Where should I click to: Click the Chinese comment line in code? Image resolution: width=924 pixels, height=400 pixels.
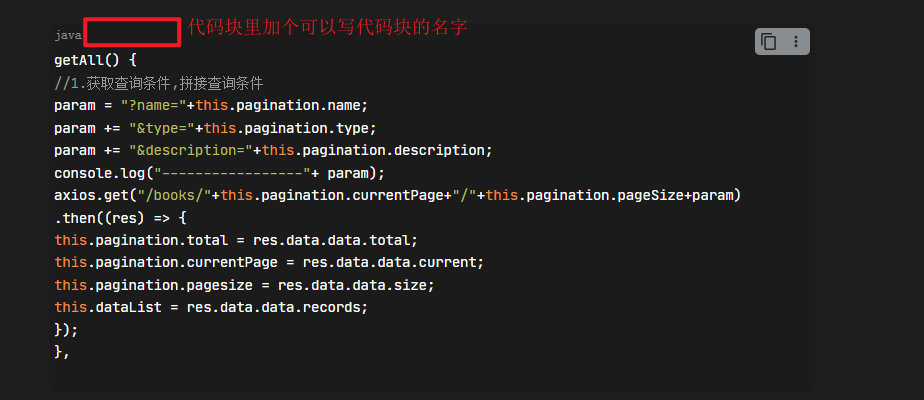click(x=159, y=83)
